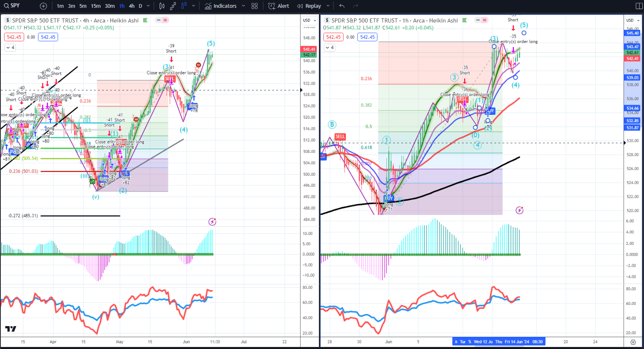Viewport: 644px width, 349px height.
Task: Switch to the 30m interval
Action: pos(110,6)
